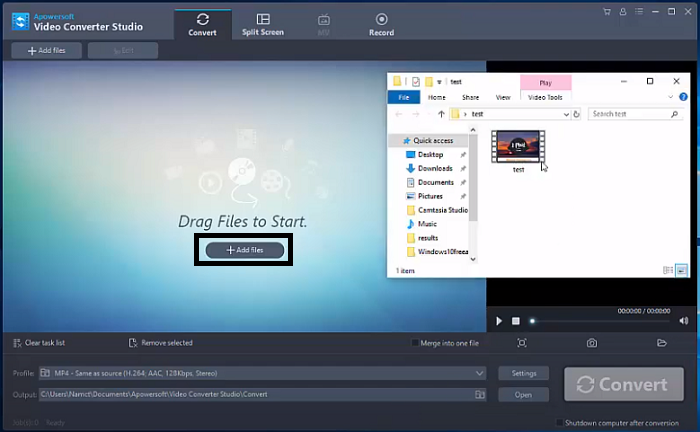Click Remove selected
The height and width of the screenshot is (432, 700).
pyautogui.click(x=161, y=343)
